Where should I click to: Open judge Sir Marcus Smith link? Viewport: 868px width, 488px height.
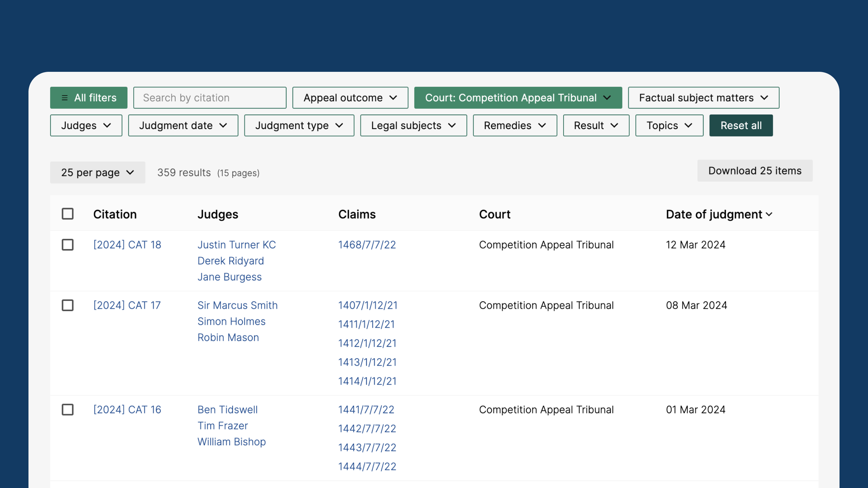click(x=237, y=305)
